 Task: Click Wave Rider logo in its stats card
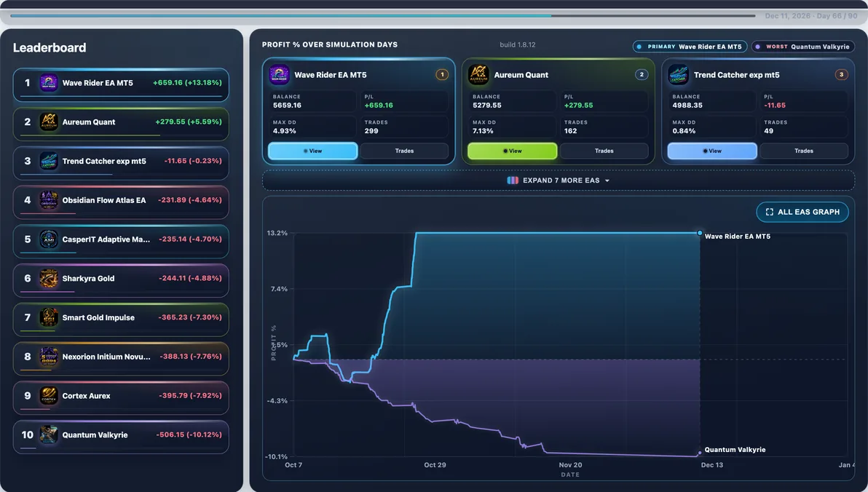point(279,75)
